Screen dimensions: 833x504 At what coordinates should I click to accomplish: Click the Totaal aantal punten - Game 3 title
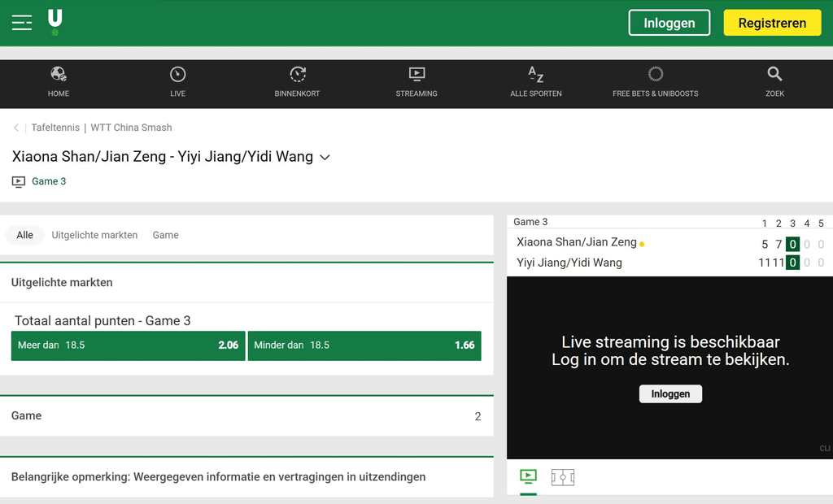[102, 321]
